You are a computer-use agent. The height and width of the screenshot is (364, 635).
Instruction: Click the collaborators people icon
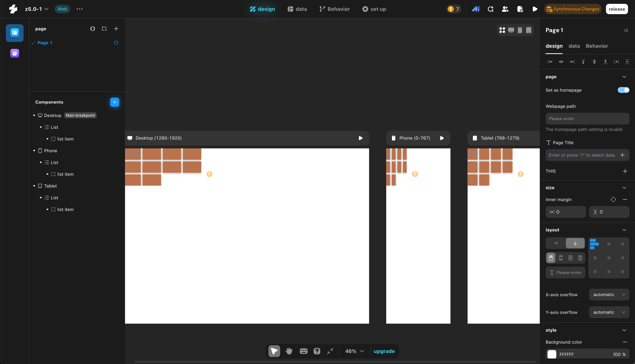[505, 9]
